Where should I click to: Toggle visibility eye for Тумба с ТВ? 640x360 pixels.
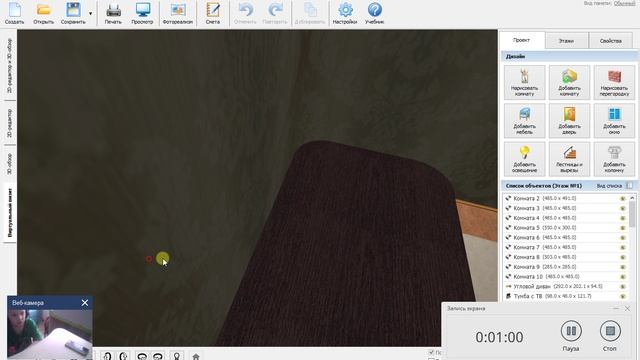tap(623, 296)
